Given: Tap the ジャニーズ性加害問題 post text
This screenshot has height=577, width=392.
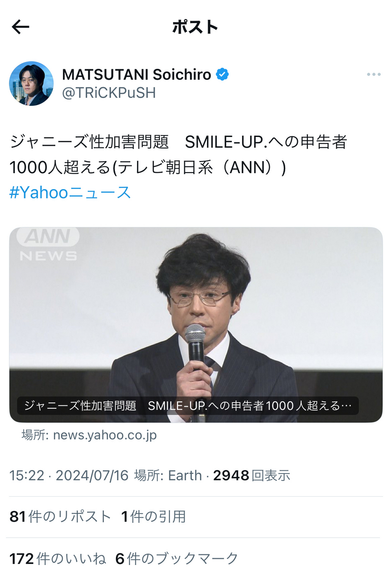Looking at the screenshot, I should 89,142.
